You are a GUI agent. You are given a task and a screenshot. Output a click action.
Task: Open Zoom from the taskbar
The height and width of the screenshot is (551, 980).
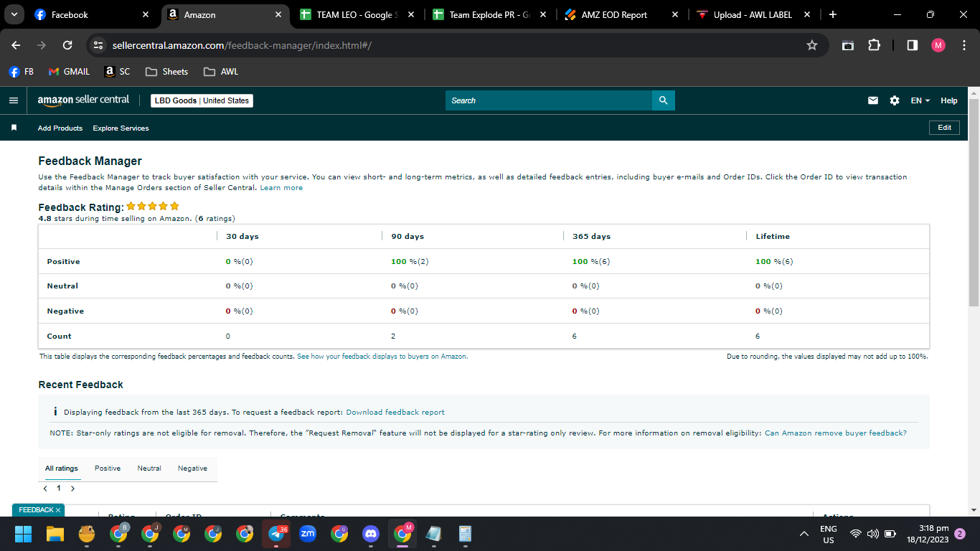click(308, 534)
